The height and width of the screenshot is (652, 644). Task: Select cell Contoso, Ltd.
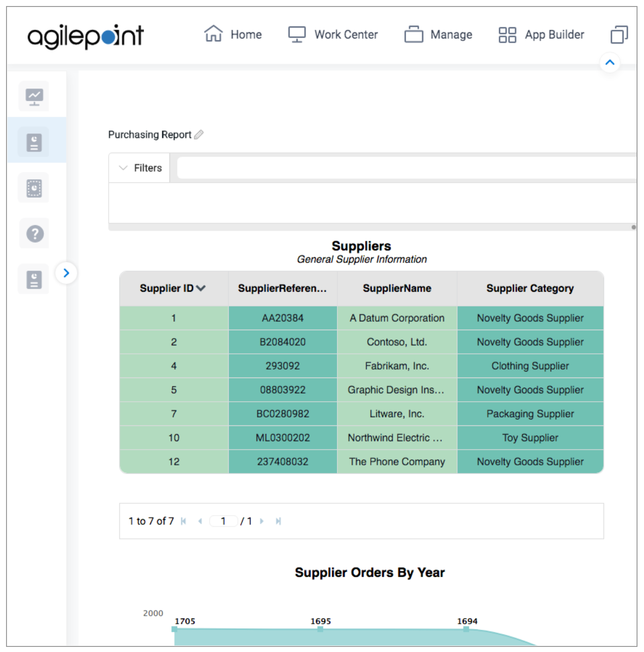point(397,342)
